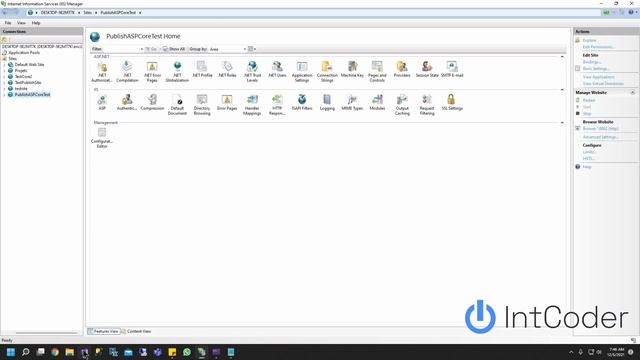
Task: Open .NET Error Pages feature
Action: coord(152,71)
